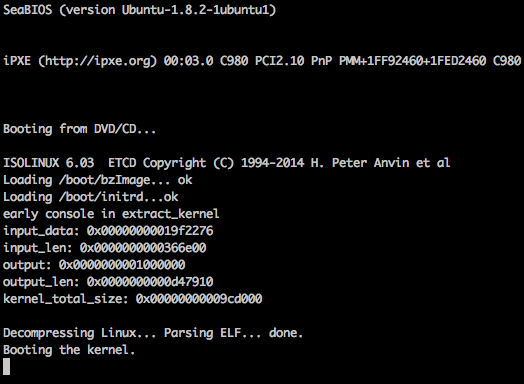
Task: Click the ISOLINUX 6.03 copyright line
Action: pyautogui.click(x=227, y=163)
